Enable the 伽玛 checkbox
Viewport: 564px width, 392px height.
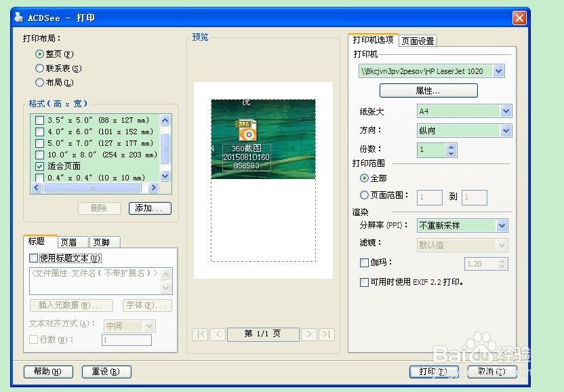[364, 262]
